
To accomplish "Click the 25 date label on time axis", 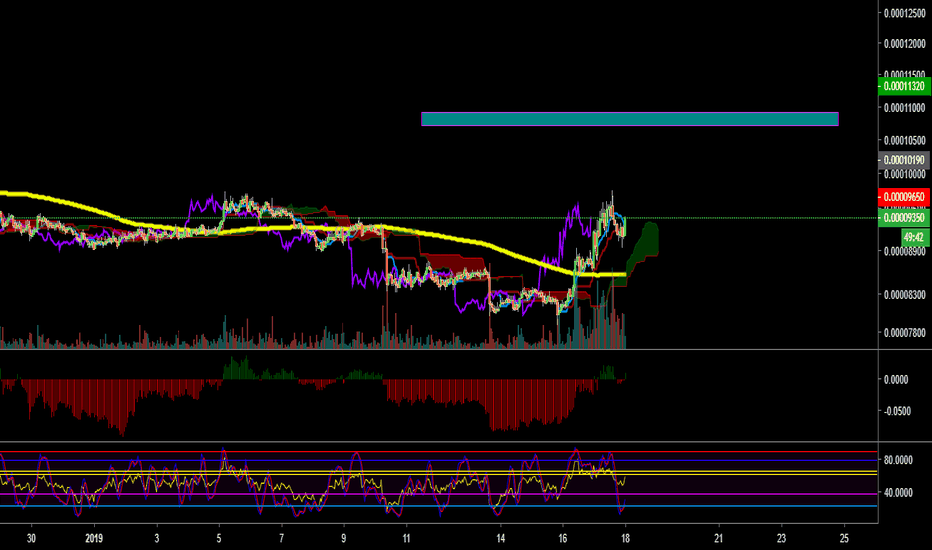I will (844, 539).
